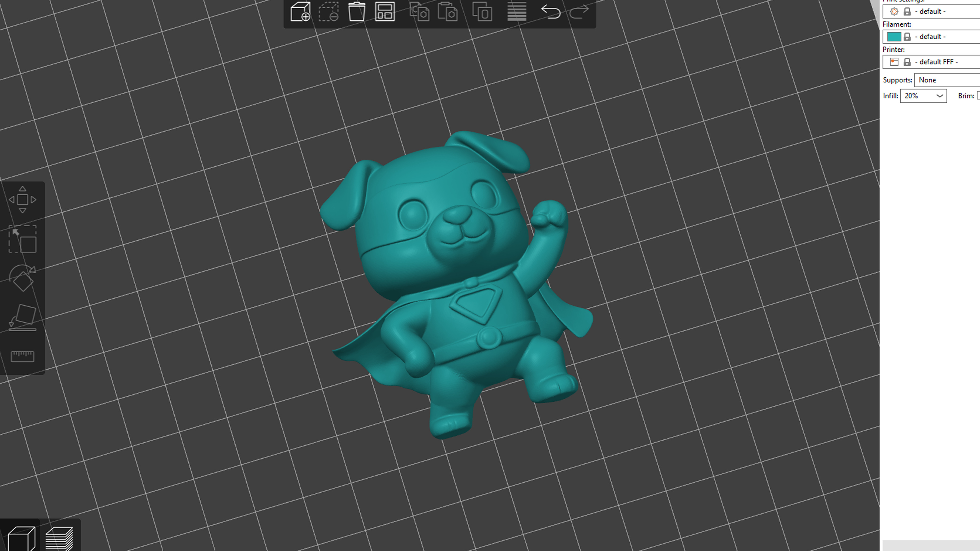Viewport: 980px width, 551px height.
Task: Click the Delete selected dashed-cube icon
Action: (x=329, y=12)
